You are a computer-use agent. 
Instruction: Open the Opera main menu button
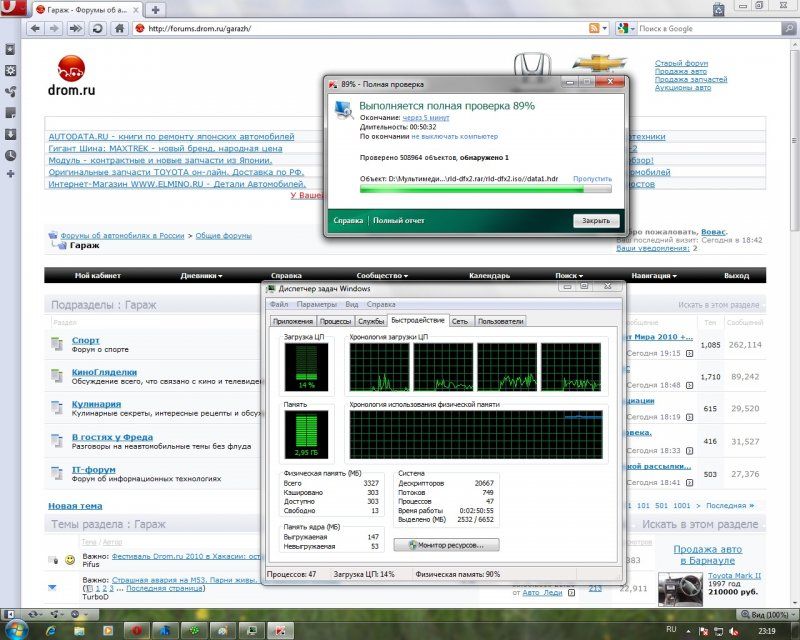point(13,8)
